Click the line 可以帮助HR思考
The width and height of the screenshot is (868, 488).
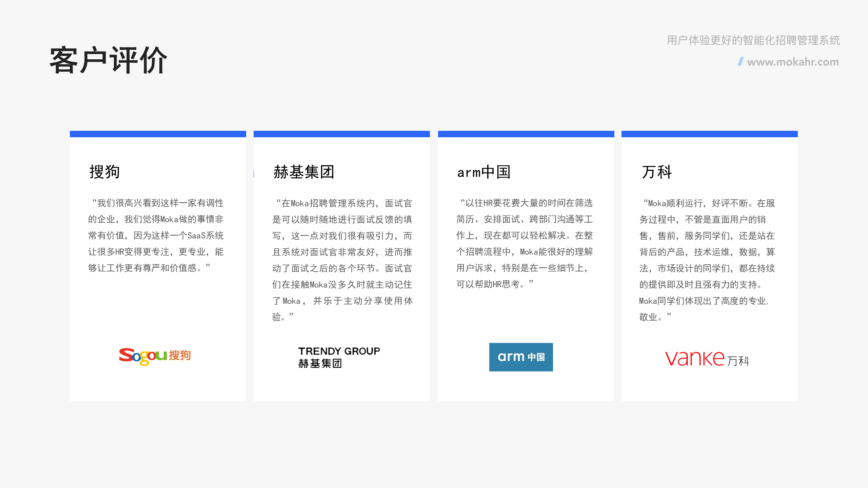tap(495, 284)
